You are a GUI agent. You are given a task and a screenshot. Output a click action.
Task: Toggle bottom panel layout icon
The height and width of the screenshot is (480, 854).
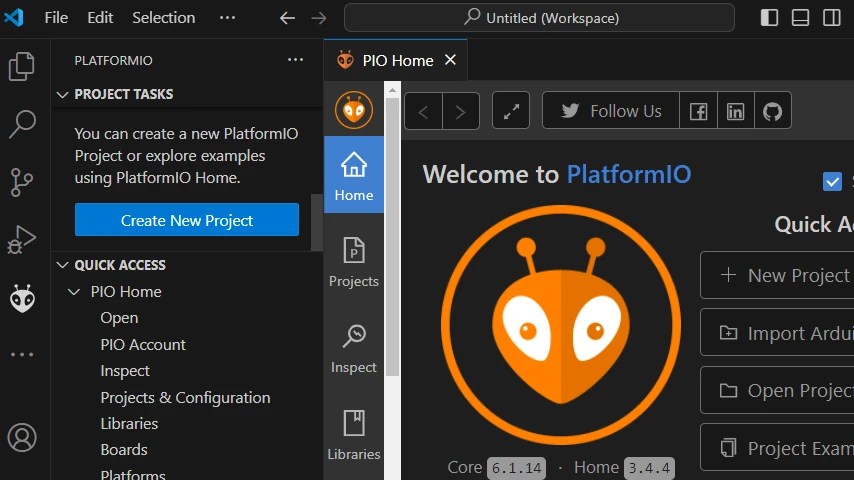(x=800, y=17)
